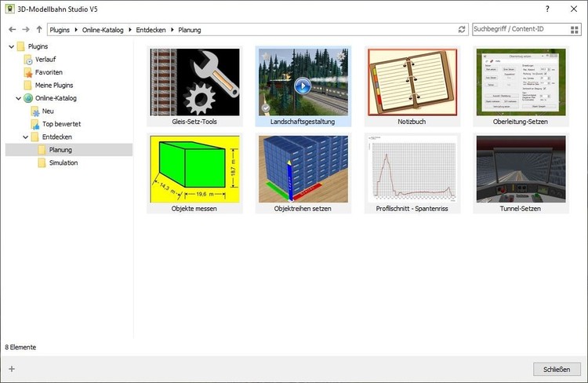
Task: Select Planung folder in the tree
Action: [60, 150]
